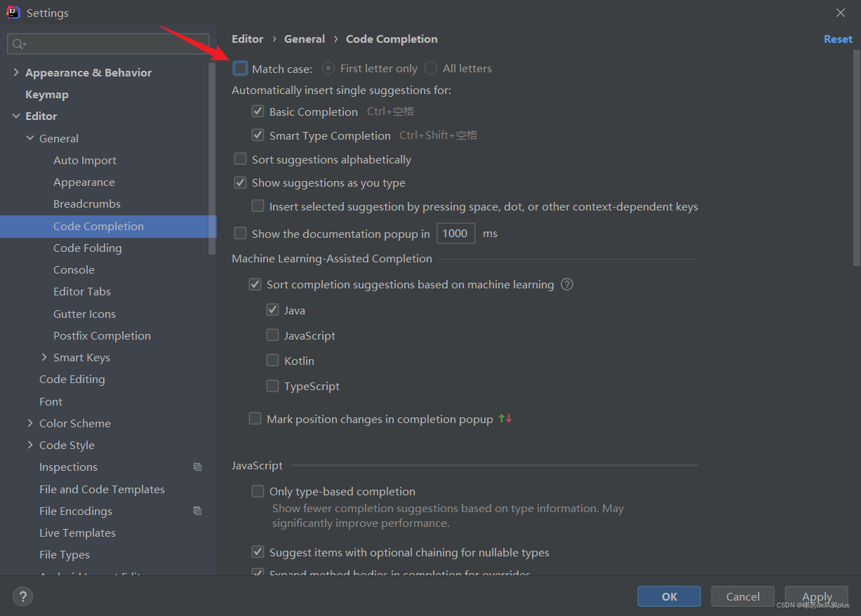Uncheck the Java machine learning checkbox
Image resolution: width=861 pixels, height=616 pixels.
(x=273, y=309)
